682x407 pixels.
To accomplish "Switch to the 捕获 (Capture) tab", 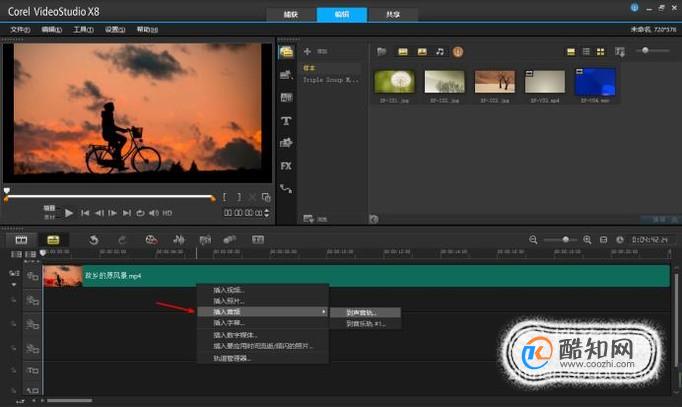I will (291, 14).
